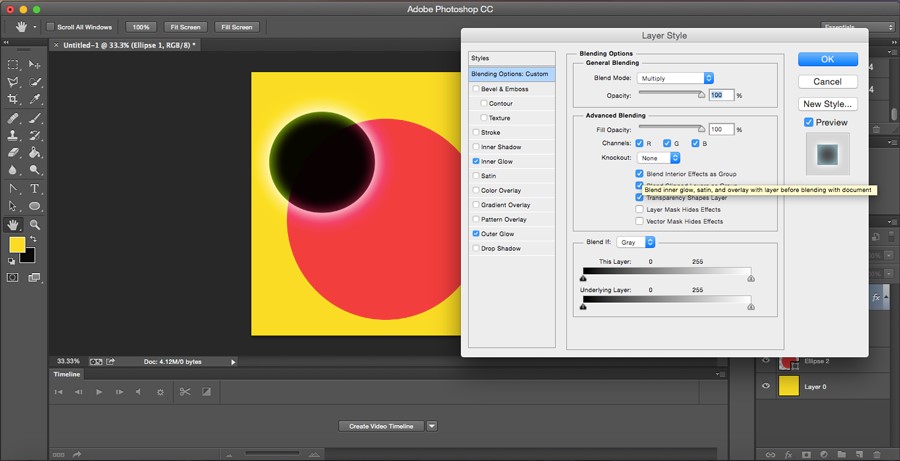Screen dimensions: 900x461
Task: Select the Brush tool
Action: pyautogui.click(x=34, y=118)
